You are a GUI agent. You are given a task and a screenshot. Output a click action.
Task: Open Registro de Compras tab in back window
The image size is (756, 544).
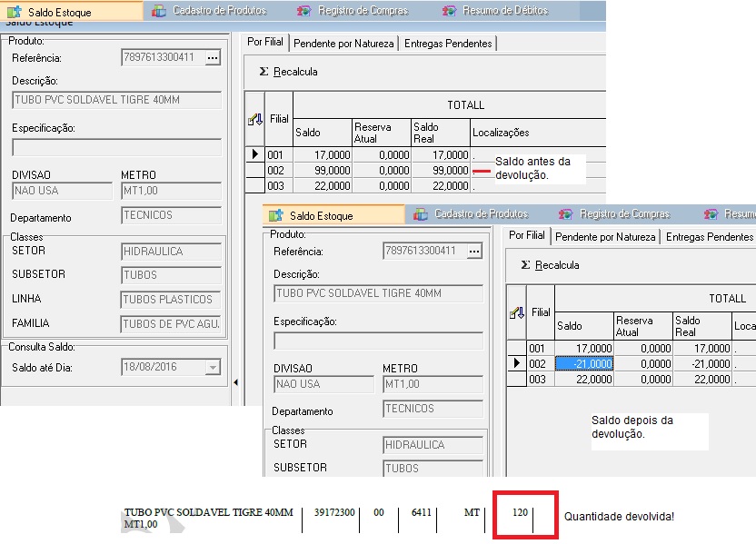(353, 11)
